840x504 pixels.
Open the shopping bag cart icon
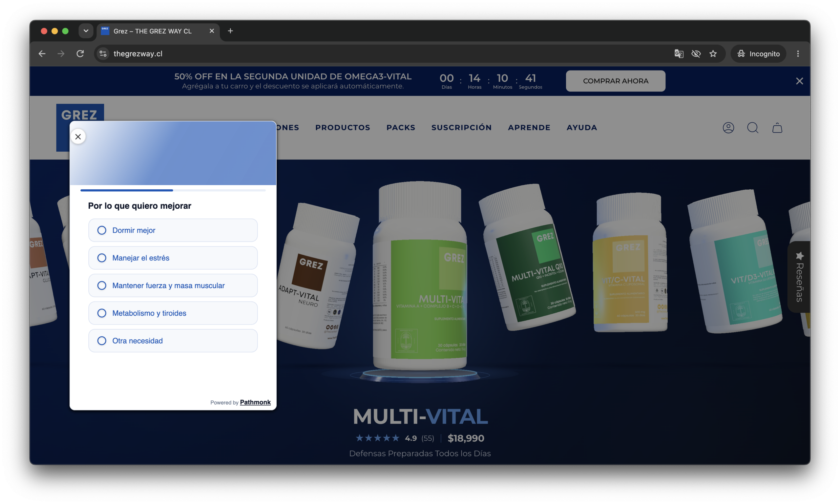[x=777, y=128]
